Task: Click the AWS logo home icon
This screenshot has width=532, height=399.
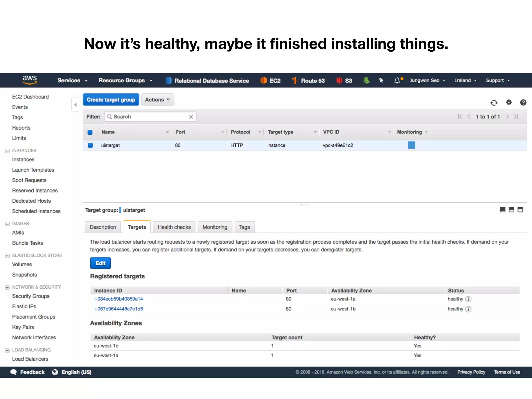Action: 30,80
